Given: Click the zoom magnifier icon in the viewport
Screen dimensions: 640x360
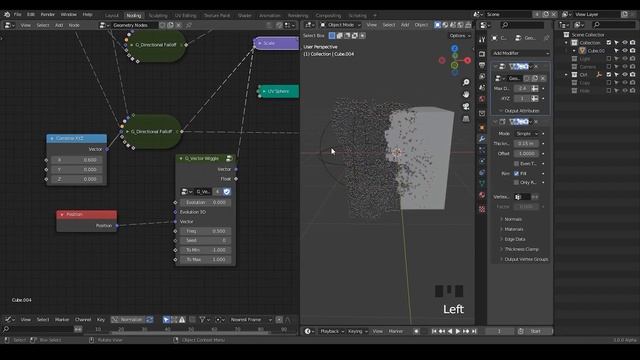Looking at the screenshot, I should pos(466,82).
